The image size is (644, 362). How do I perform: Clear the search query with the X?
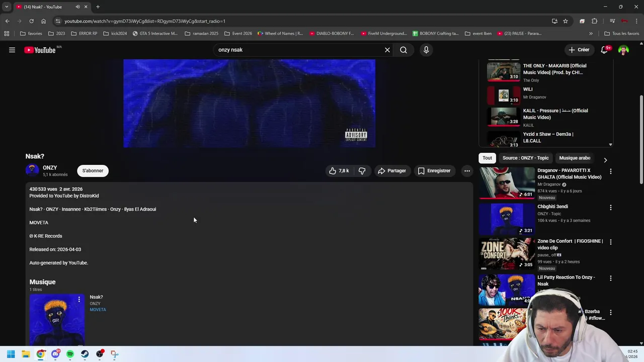tap(387, 50)
